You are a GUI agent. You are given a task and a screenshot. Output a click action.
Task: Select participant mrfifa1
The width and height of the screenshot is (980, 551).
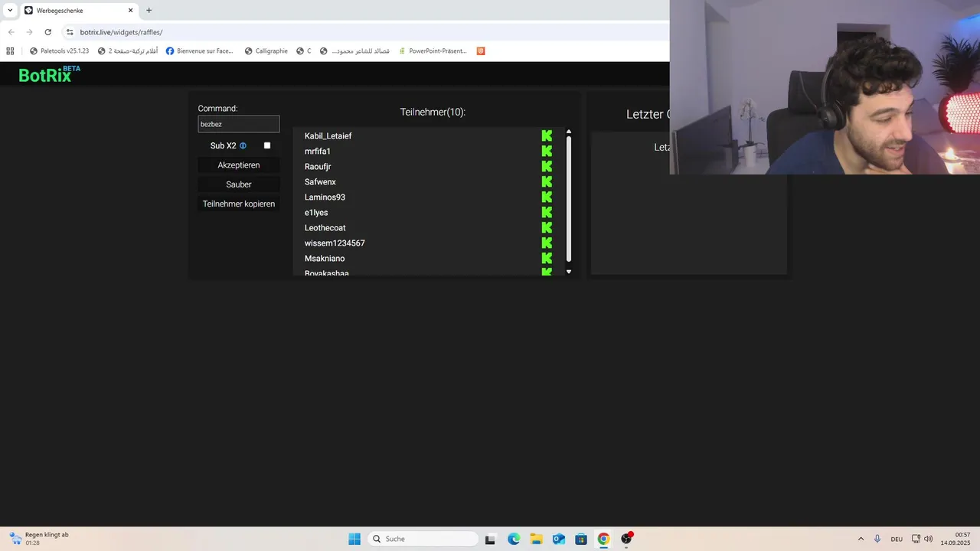click(x=318, y=151)
